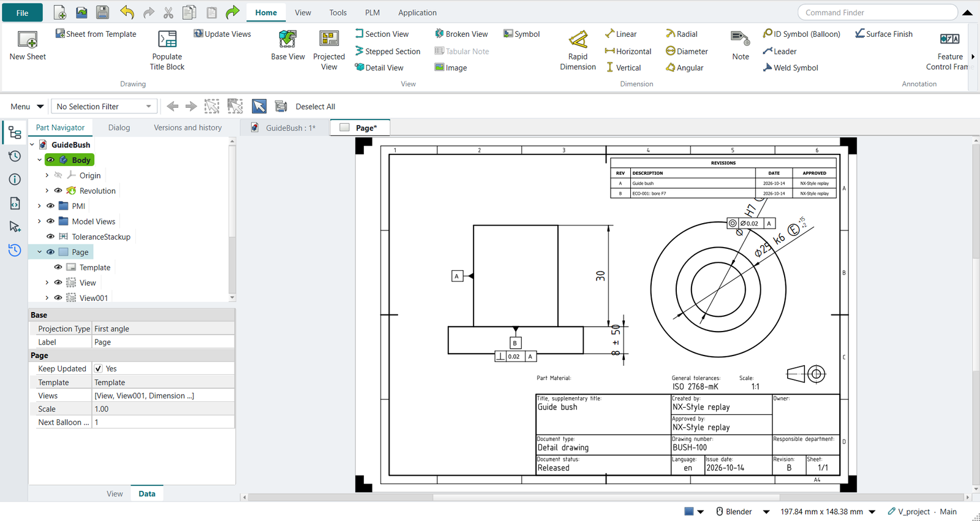Click the Deselect All button

pyautogui.click(x=315, y=107)
